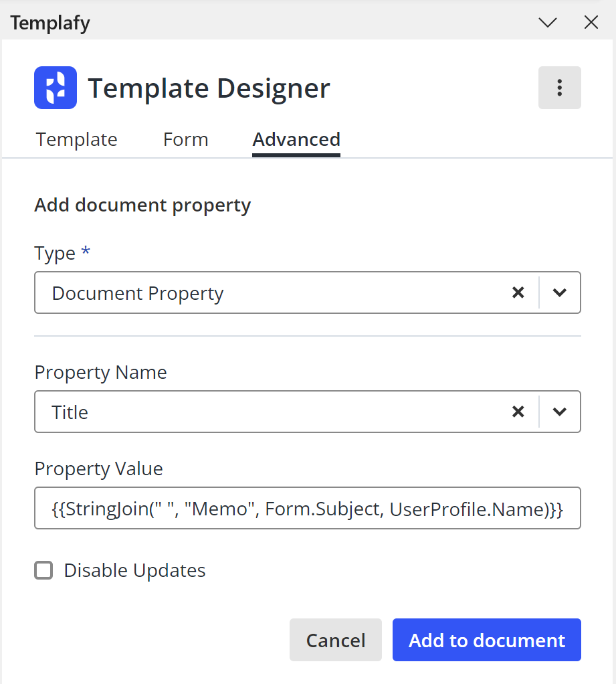
Task: Click Add to document
Action: [486, 640]
